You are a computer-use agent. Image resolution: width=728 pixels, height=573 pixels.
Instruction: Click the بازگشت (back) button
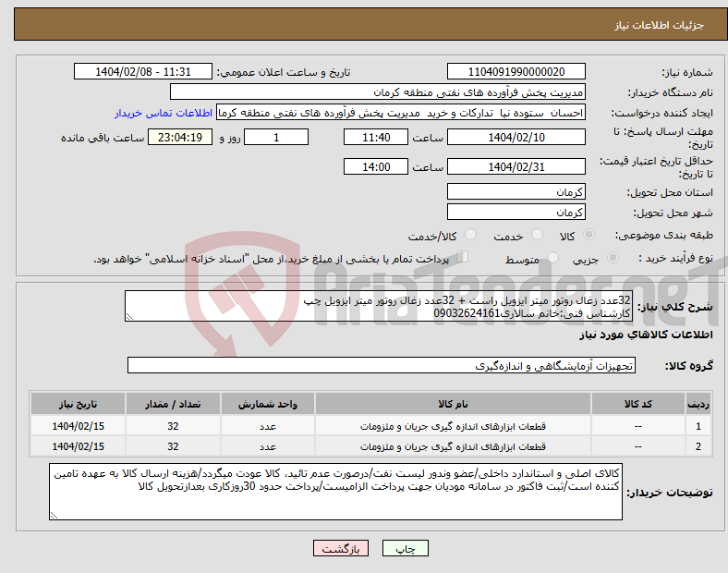click(x=341, y=548)
